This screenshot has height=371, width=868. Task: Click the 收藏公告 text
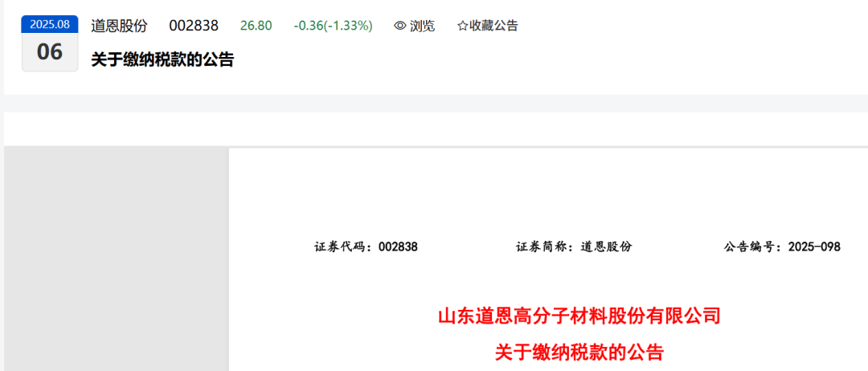pyautogui.click(x=493, y=26)
